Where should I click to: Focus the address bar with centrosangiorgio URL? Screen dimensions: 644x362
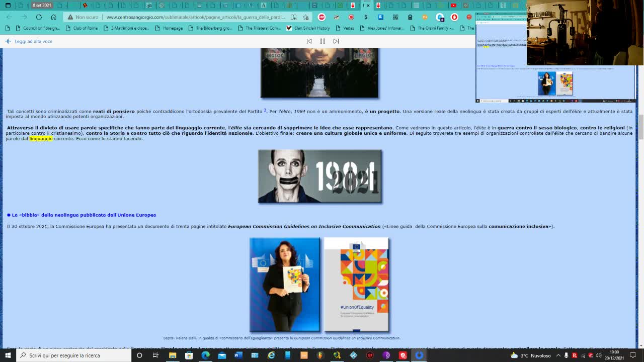tap(195, 17)
